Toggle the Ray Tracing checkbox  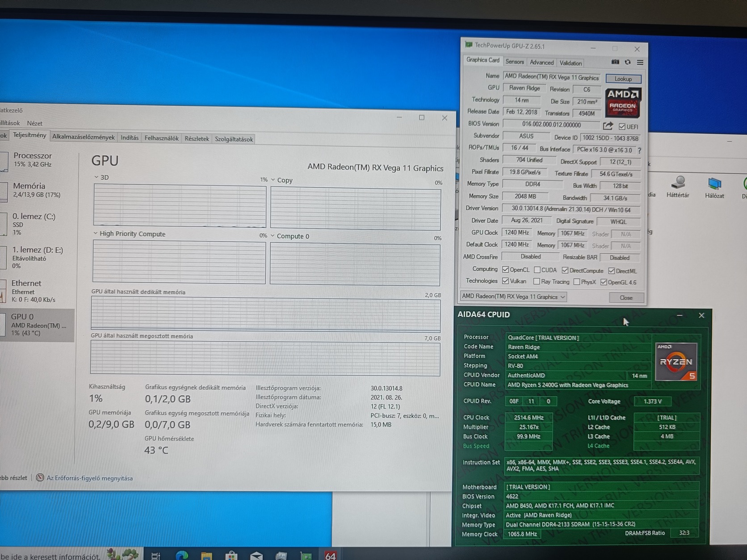click(537, 281)
